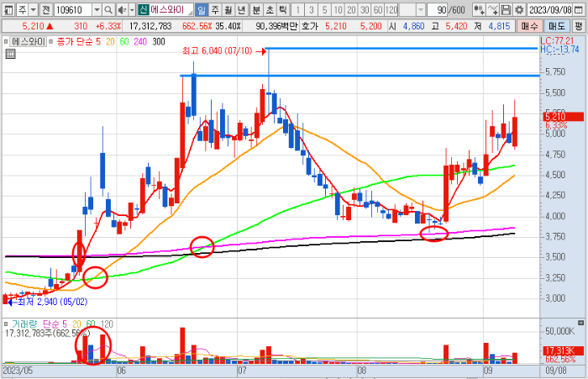Open the chart layout panel icon at far left of toolbar
Viewport: 588px width, 379px height.
(8, 9)
